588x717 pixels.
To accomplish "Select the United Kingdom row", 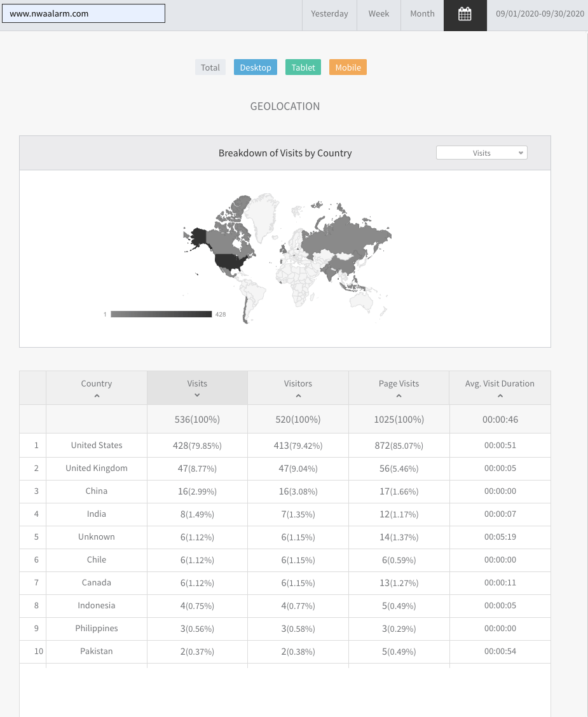I will 285,468.
